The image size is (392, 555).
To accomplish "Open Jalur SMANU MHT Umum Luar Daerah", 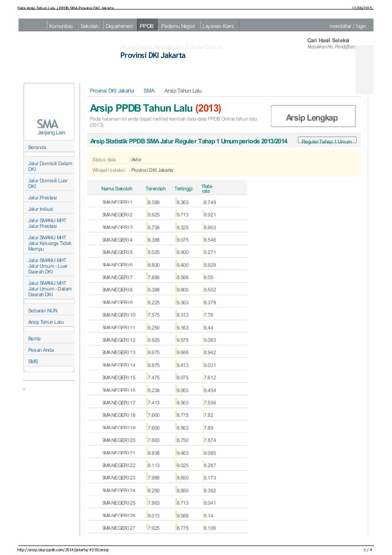I will pos(47,266).
